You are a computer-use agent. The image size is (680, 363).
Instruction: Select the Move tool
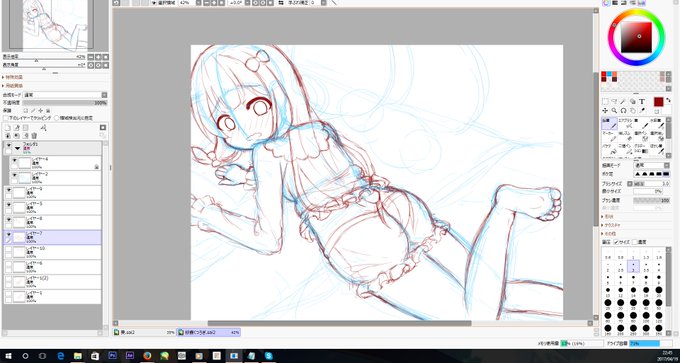(x=605, y=111)
